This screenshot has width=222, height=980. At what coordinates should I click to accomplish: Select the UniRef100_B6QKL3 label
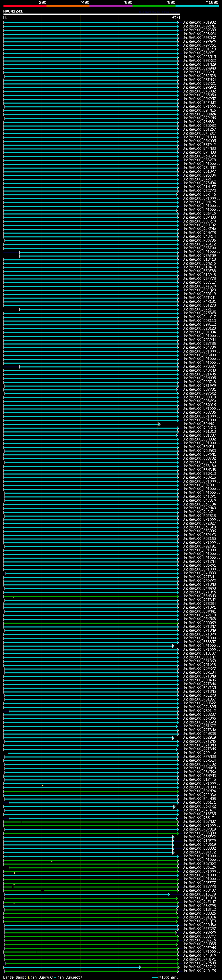[x=199, y=473]
